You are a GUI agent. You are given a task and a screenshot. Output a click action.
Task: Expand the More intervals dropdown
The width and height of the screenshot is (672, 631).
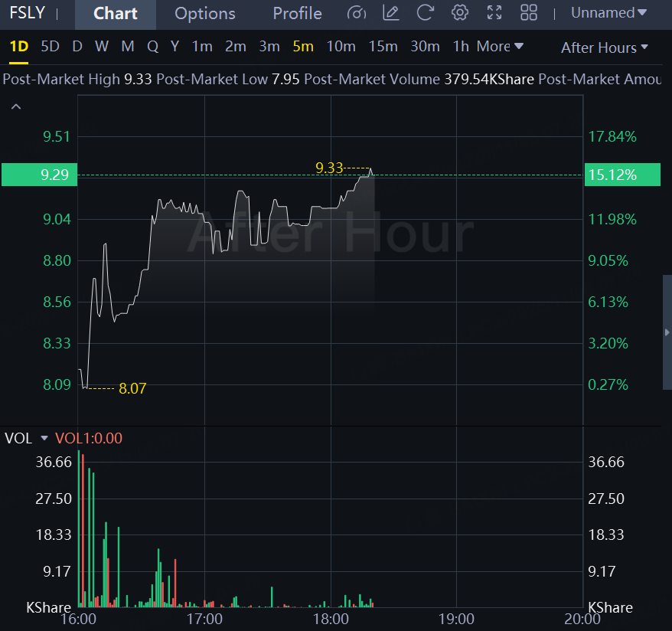pyautogui.click(x=500, y=46)
